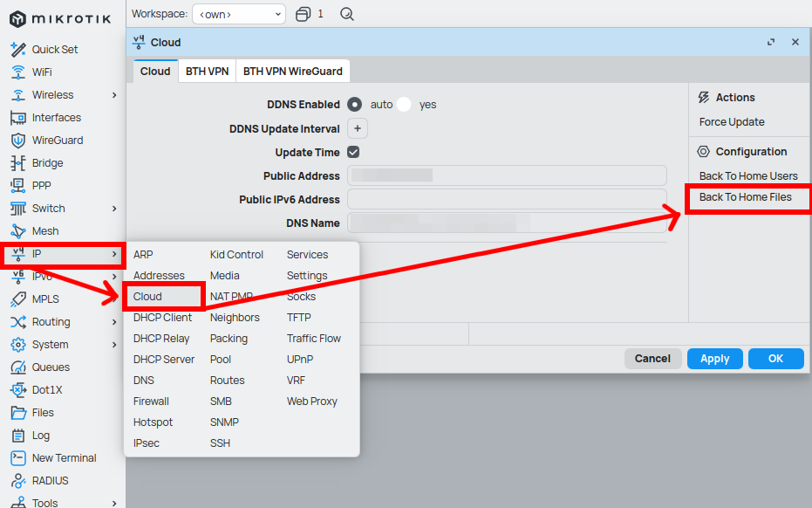Choose Traffic Flow in the IP submenu
This screenshot has width=812, height=508.
click(x=314, y=339)
